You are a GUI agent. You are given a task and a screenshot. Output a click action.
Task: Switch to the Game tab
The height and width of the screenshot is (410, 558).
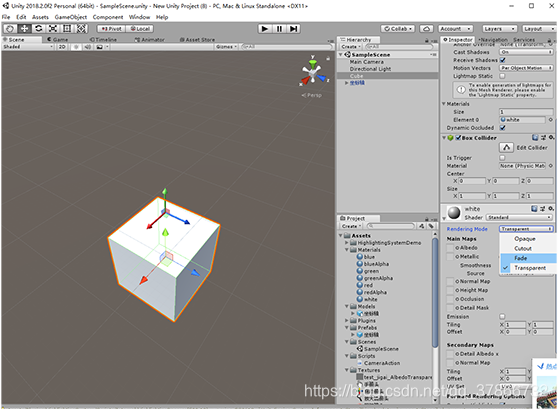58,40
